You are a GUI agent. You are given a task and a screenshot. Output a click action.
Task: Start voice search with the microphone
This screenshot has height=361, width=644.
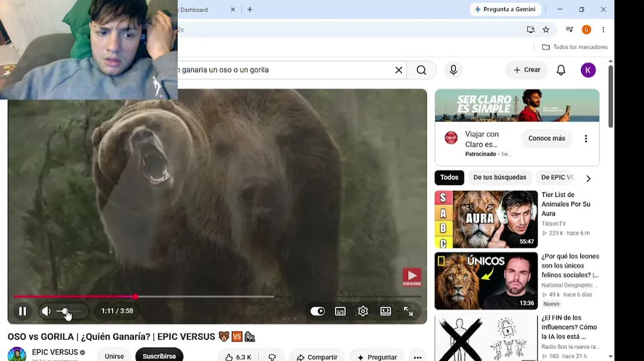pyautogui.click(x=453, y=70)
